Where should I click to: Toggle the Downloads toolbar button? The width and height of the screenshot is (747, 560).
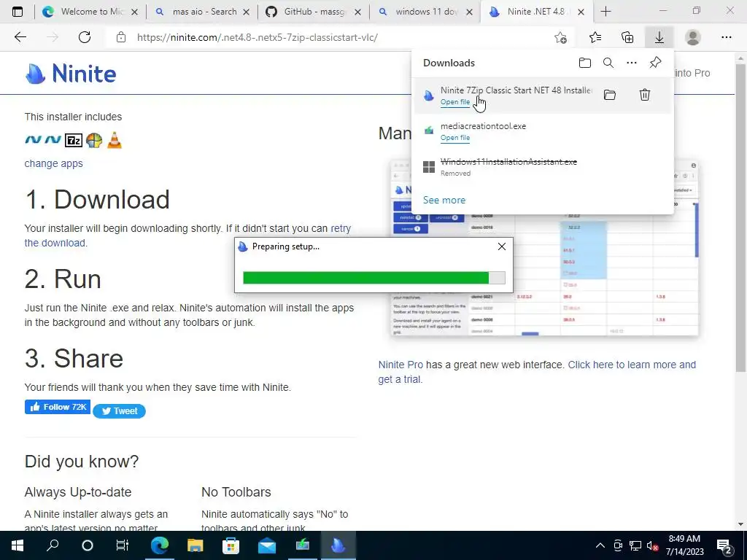tap(659, 37)
